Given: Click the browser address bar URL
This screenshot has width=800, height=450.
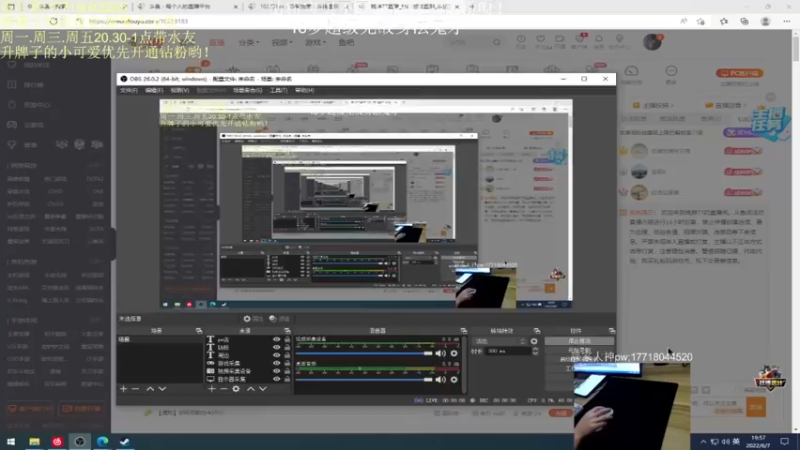Looking at the screenshot, I should pos(138,21).
